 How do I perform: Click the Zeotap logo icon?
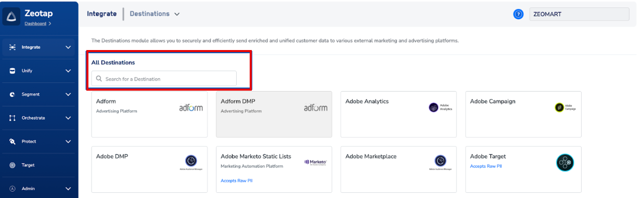tap(11, 17)
